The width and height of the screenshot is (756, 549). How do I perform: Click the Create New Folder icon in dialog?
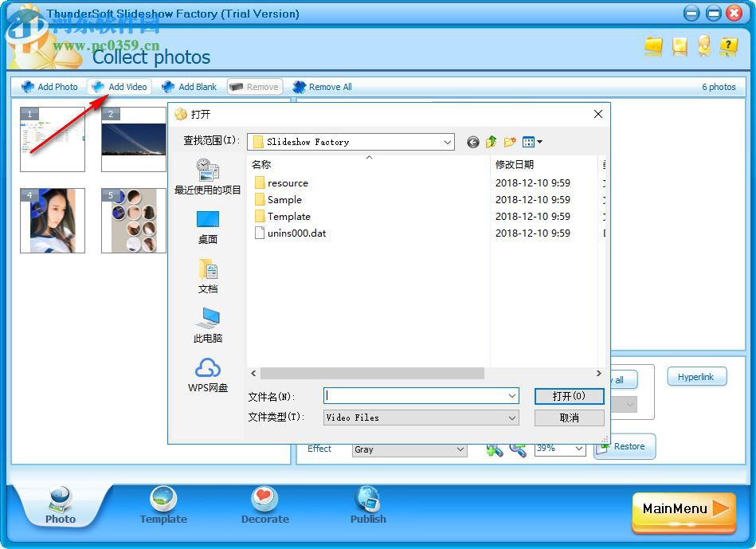click(511, 142)
